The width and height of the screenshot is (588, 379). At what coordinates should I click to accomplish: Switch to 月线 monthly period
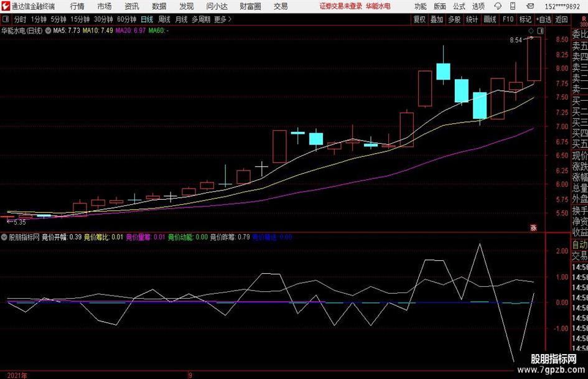click(182, 19)
